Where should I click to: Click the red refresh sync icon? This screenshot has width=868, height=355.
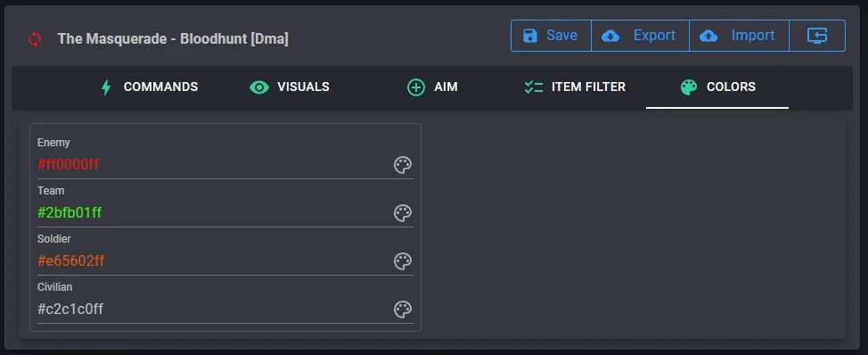tap(35, 38)
